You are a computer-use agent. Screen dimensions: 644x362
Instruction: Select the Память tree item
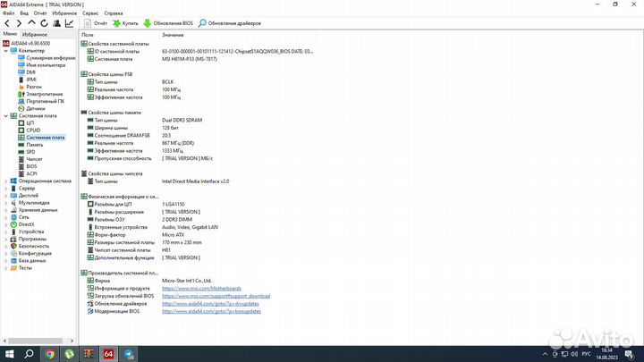pos(30,145)
